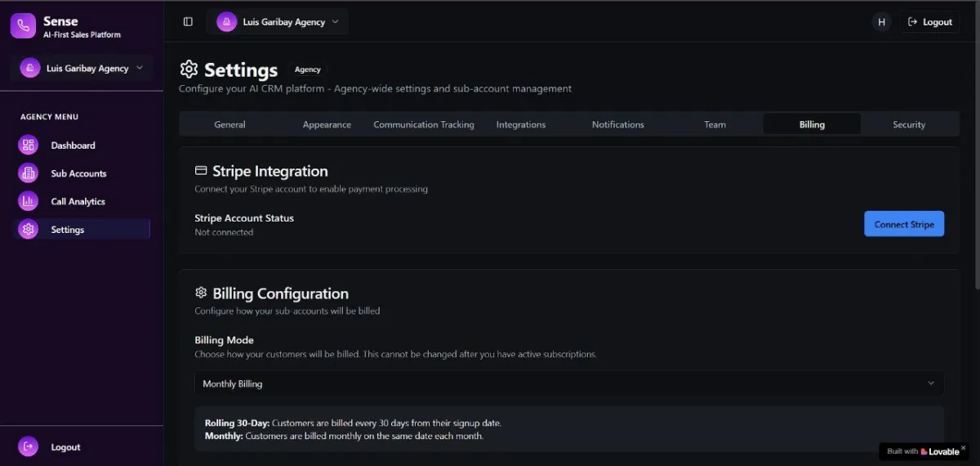Click the Sense phone logo icon
Screen dimensions: 980x466
[x=23, y=26]
